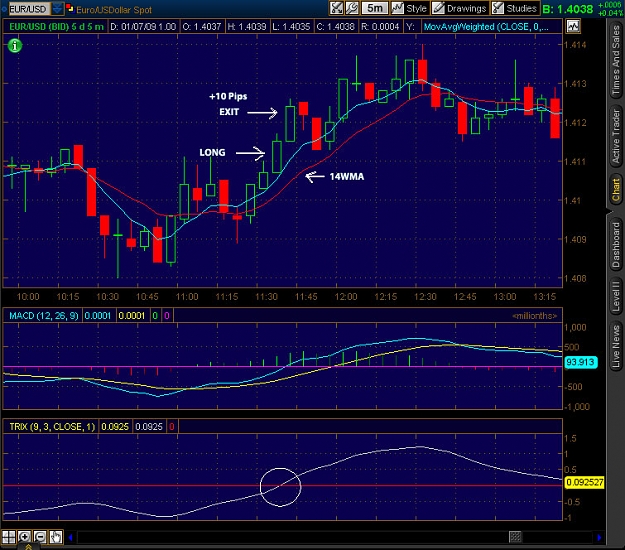Click the EUR/USD (BID) 5 d 5 m label
625x550 pixels.
(x=56, y=27)
